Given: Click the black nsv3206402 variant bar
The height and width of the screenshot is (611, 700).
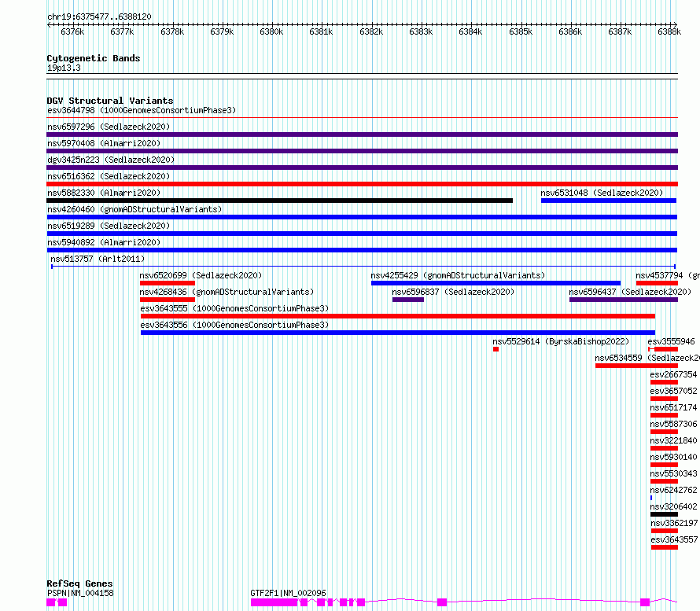Looking at the screenshot, I should tap(665, 514).
